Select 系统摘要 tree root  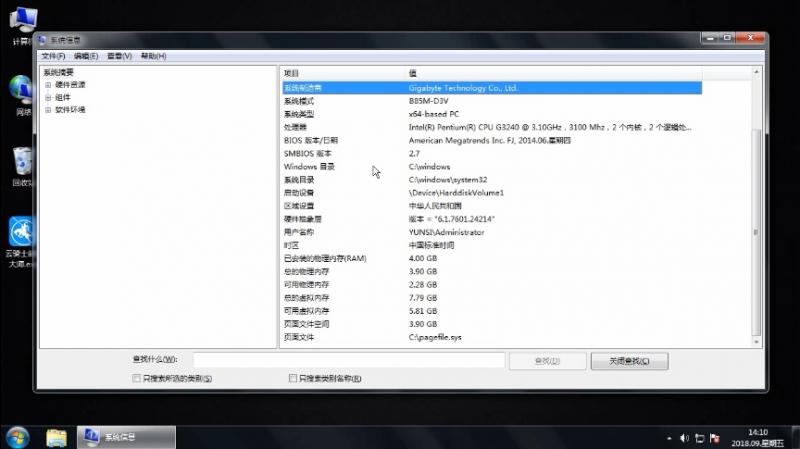(58, 72)
